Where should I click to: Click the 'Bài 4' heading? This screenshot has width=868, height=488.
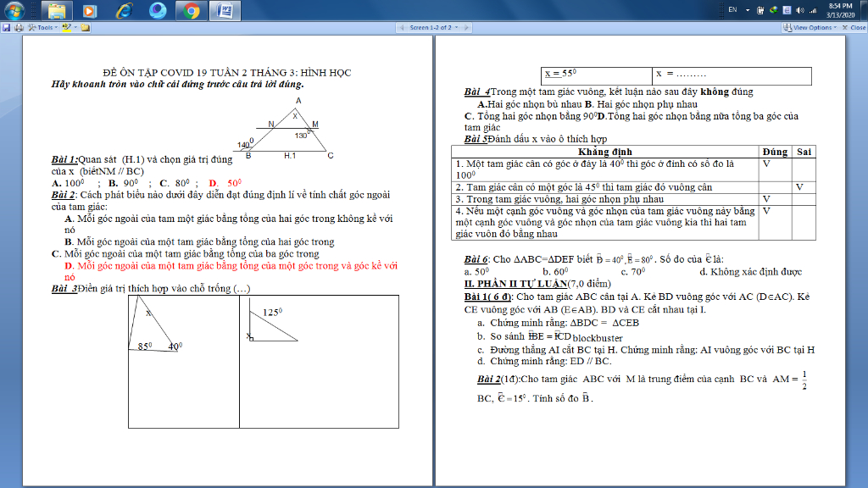point(477,91)
